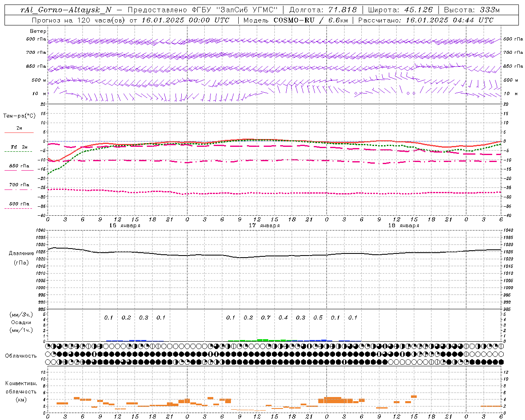The width and height of the screenshot is (525, 420).
Task: Click the 850 гПа temperature legend entry
Action: click(19, 166)
